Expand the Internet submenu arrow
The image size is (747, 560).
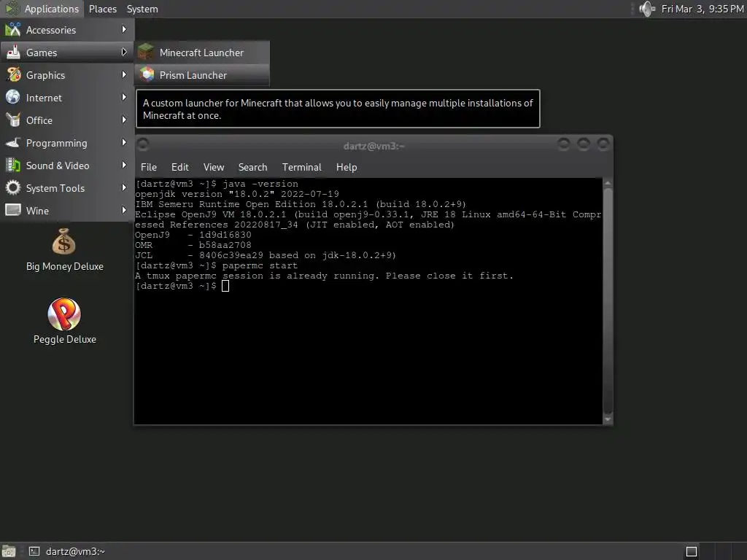(x=124, y=97)
